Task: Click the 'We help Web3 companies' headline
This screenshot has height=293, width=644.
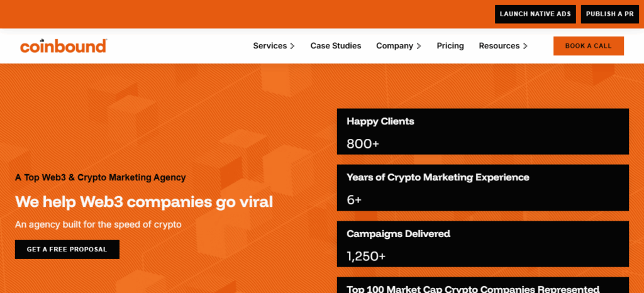Action: click(x=144, y=202)
